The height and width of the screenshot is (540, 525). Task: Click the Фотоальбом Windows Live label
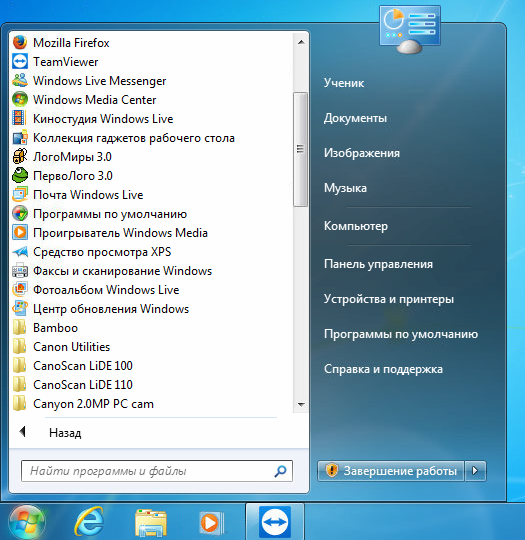pyautogui.click(x=106, y=290)
